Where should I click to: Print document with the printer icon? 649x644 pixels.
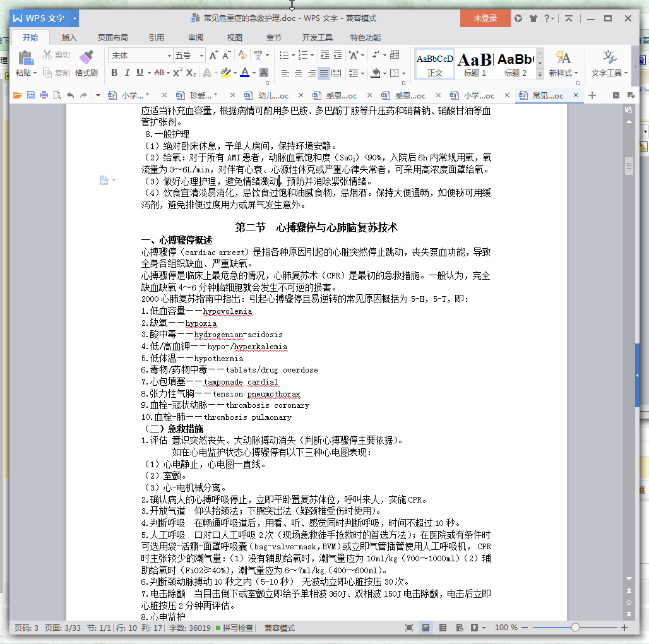click(44, 95)
